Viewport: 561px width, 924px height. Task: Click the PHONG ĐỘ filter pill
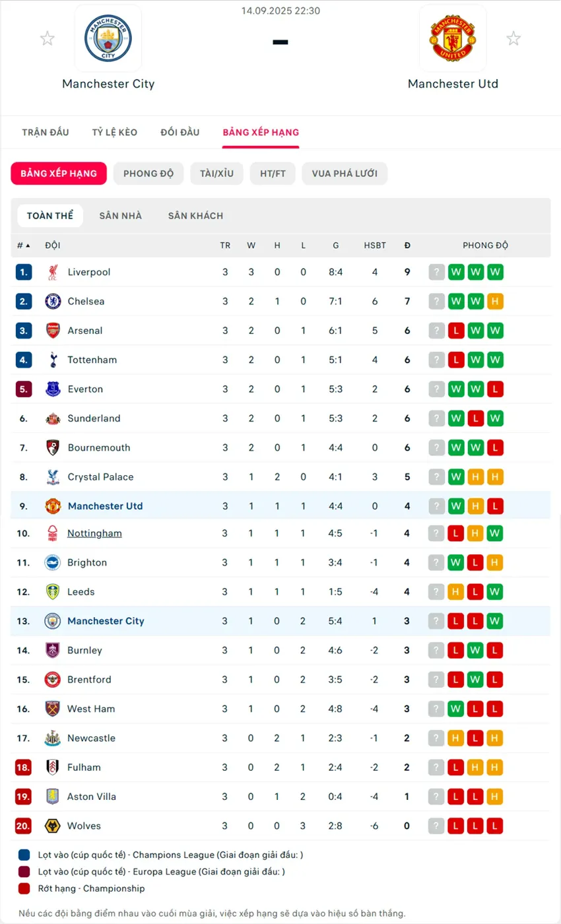pos(148,174)
